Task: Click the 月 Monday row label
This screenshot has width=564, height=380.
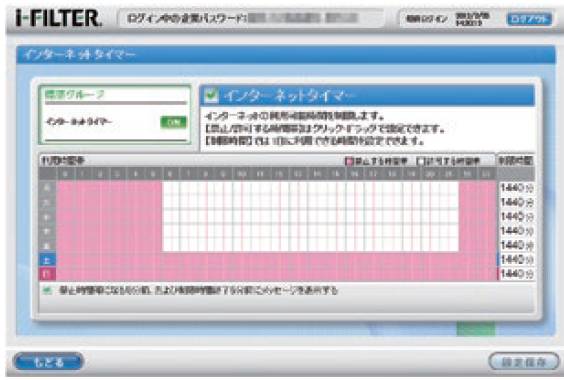Action: (47, 188)
